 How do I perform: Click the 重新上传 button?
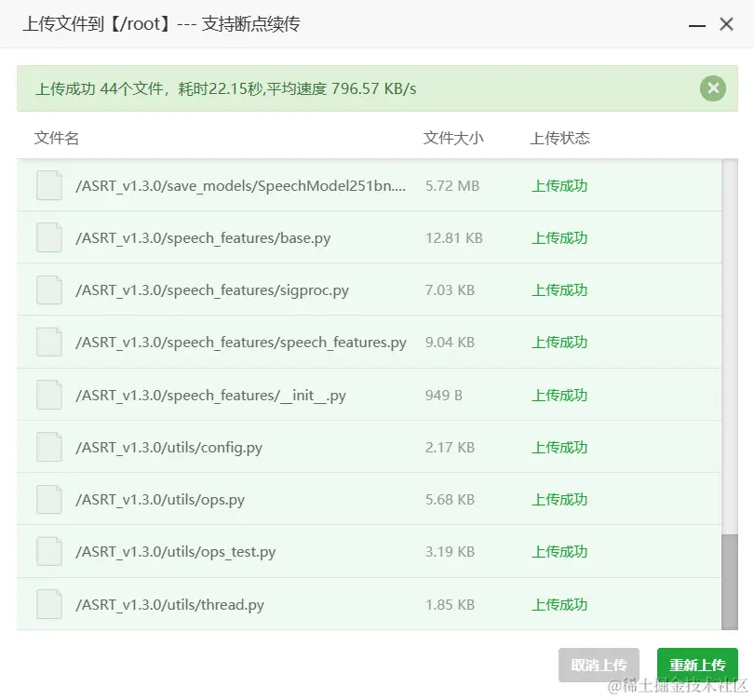click(697, 665)
